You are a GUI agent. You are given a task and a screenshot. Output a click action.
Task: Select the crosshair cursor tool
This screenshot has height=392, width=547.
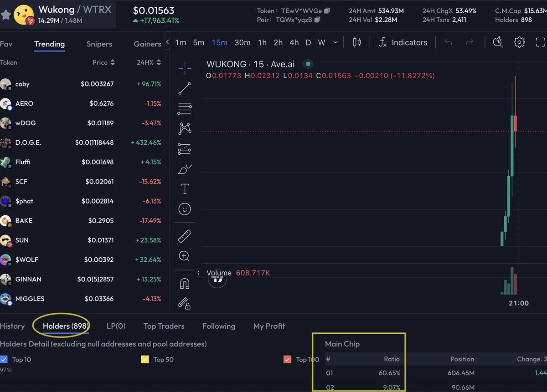coord(185,69)
